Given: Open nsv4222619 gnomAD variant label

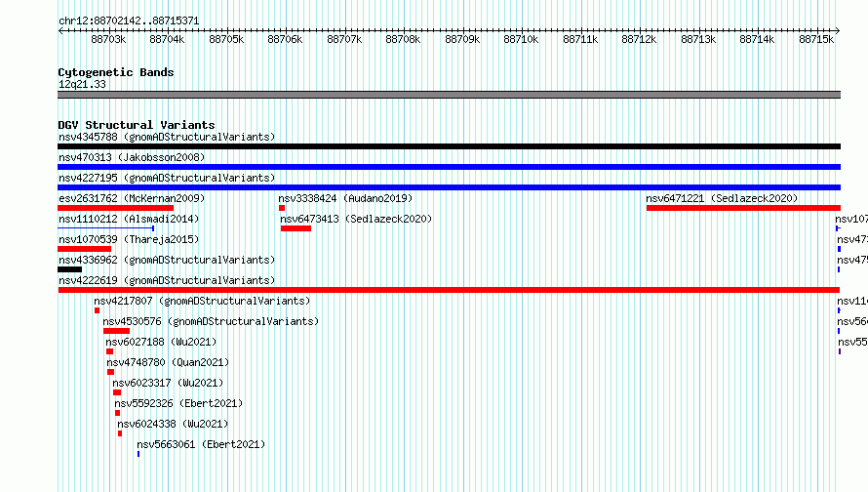Looking at the screenshot, I should click(167, 280).
